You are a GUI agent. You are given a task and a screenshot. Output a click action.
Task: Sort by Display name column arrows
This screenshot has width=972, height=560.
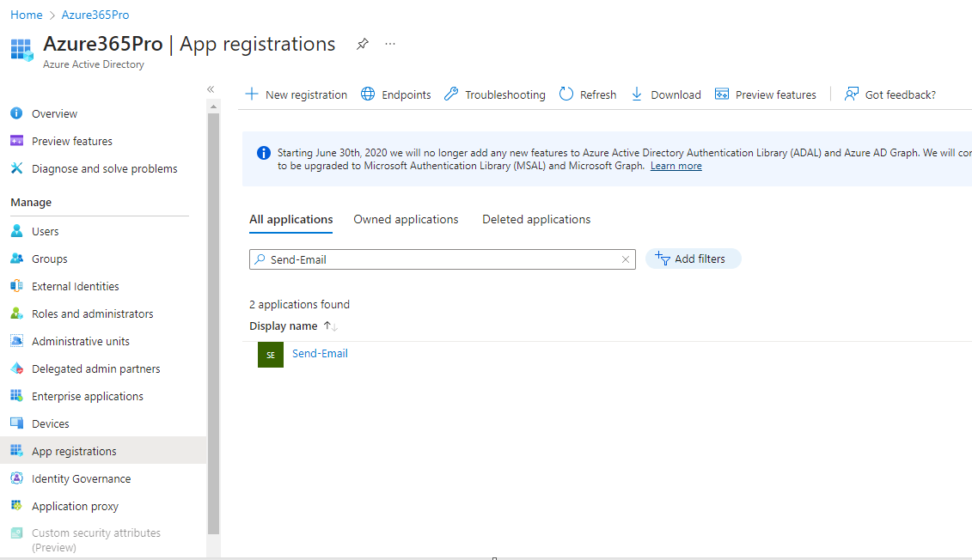click(330, 326)
